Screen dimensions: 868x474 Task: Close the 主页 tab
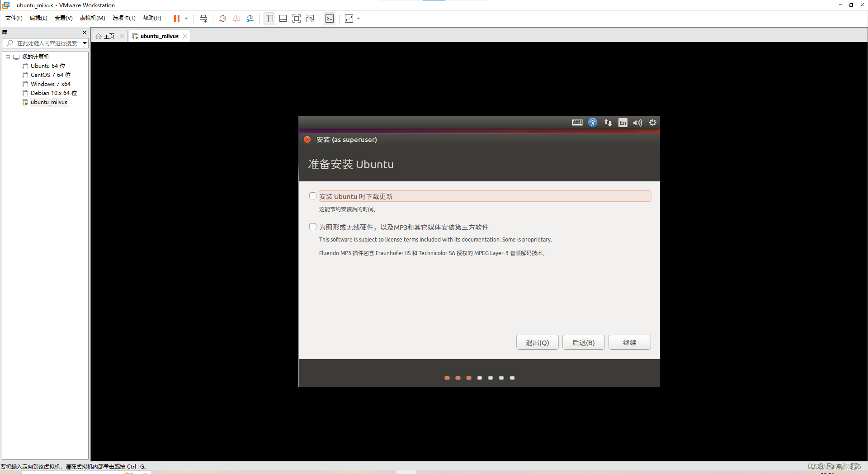[122, 36]
